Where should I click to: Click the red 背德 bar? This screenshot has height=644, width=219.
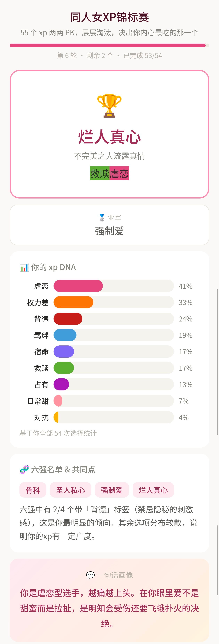68,319
